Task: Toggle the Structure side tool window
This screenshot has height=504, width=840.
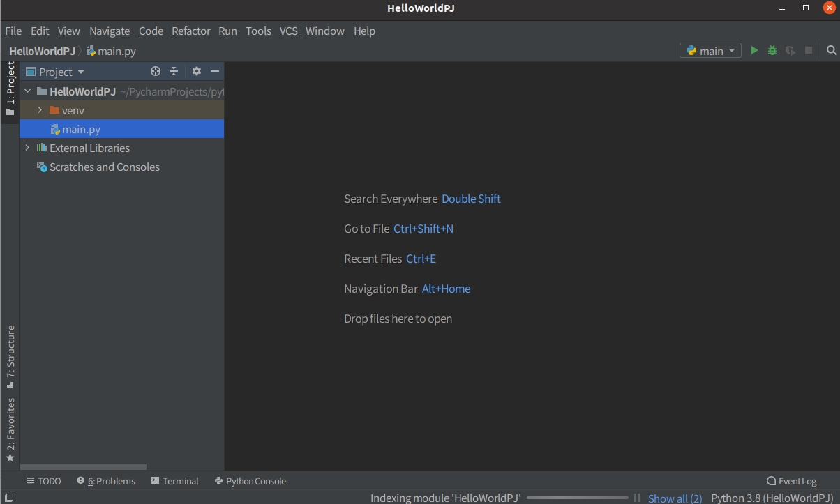Action: tap(10, 356)
